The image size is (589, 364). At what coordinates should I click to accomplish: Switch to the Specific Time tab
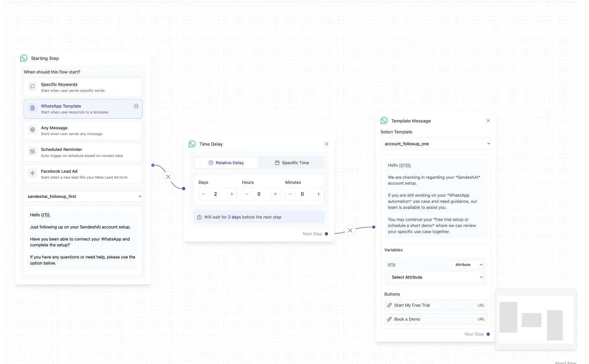click(292, 163)
